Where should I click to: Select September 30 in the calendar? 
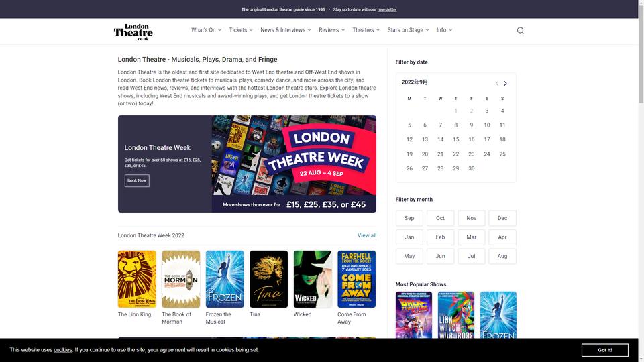click(x=472, y=168)
